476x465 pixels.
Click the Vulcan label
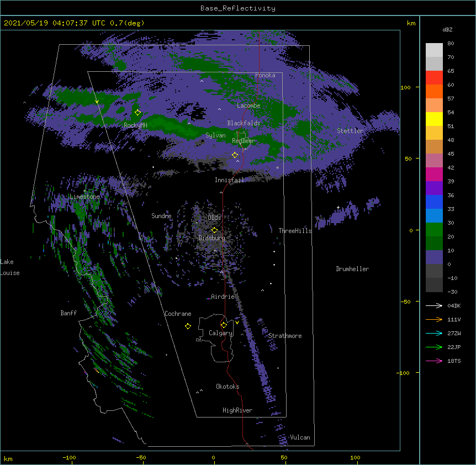[x=300, y=437]
